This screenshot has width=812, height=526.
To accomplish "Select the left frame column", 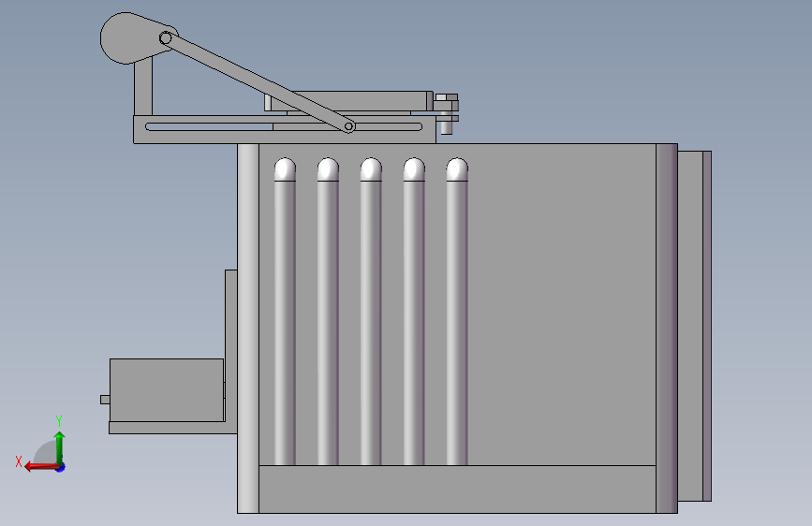I will coord(248,329).
